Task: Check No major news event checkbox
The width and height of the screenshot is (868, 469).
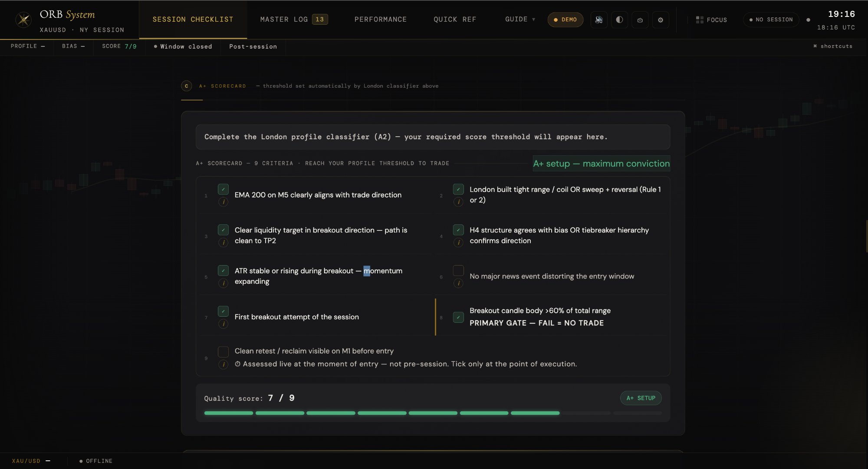Action: tap(458, 270)
